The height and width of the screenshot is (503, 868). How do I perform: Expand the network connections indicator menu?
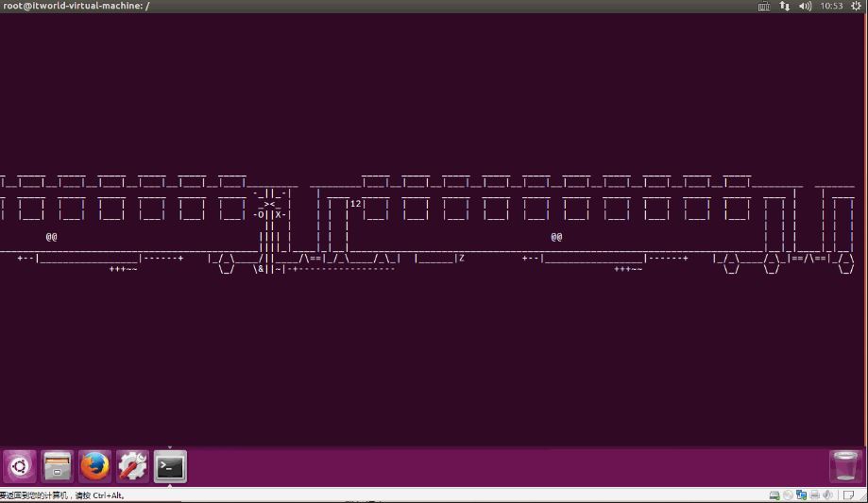click(785, 6)
